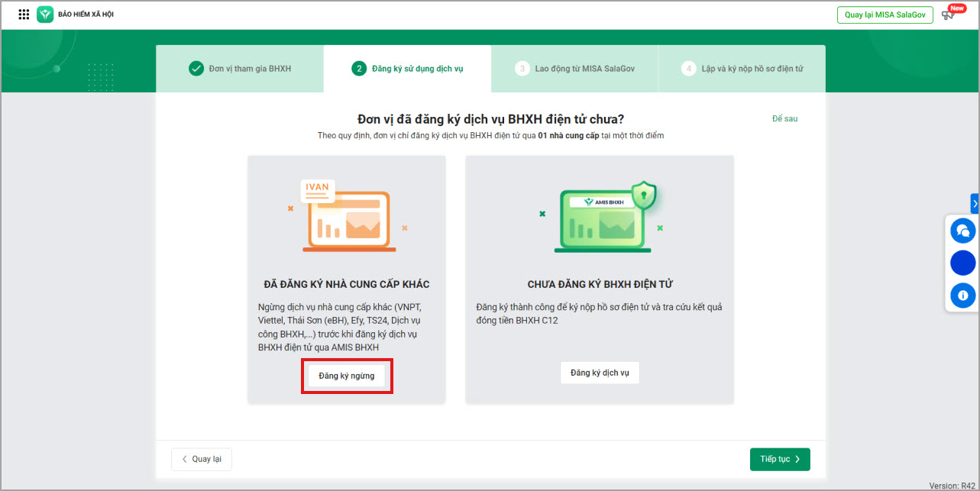Click the Bảo hiểm xã hội logo
Screen dimensions: 980x491
pos(45,15)
